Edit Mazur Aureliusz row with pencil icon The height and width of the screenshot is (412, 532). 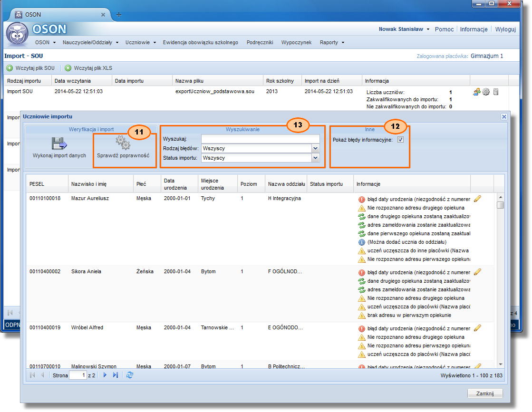click(x=477, y=199)
